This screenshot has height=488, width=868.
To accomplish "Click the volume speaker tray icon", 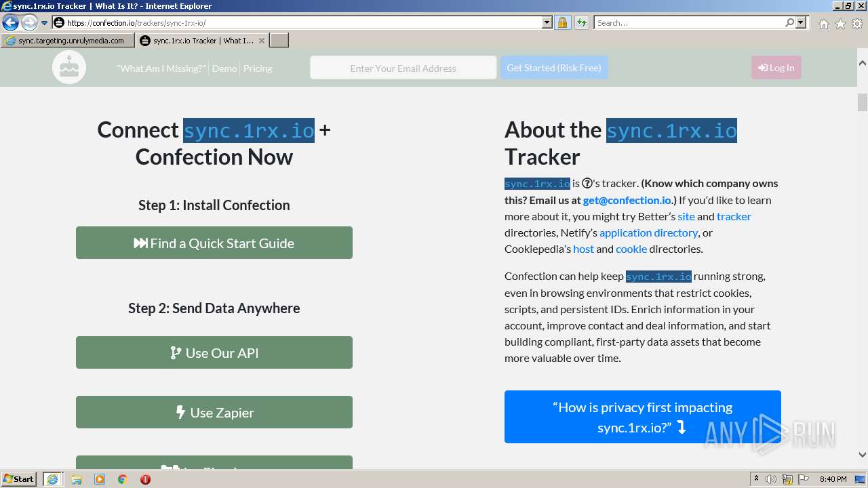I will pyautogui.click(x=771, y=479).
